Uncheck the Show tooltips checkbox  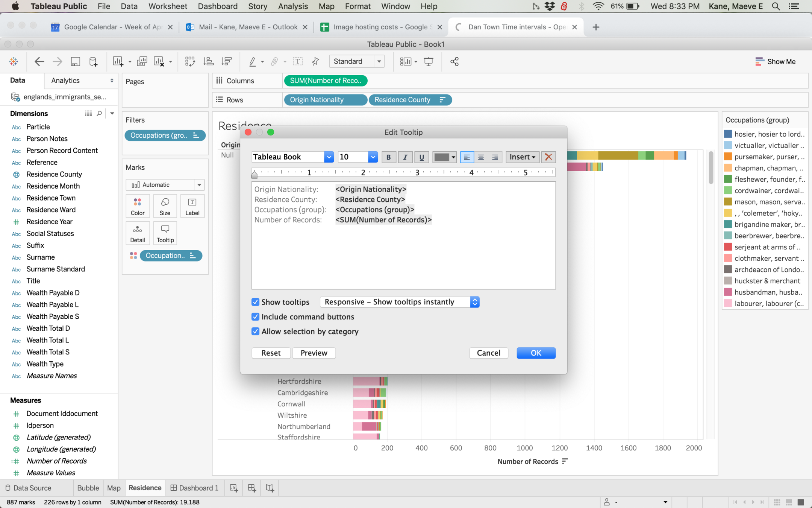pos(255,302)
